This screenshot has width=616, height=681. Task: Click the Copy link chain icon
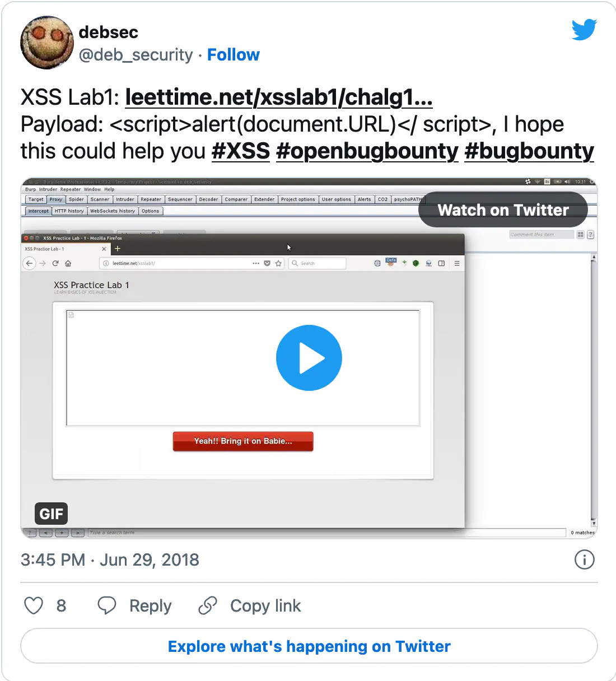[208, 605]
